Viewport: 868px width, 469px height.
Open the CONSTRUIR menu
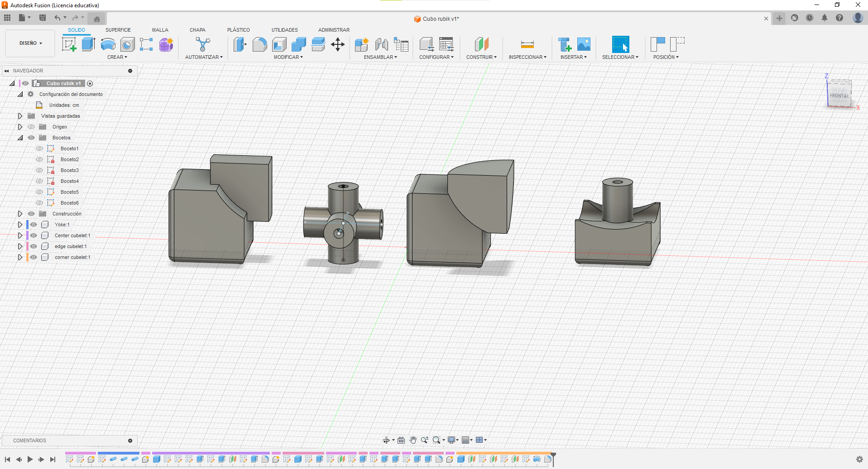481,57
